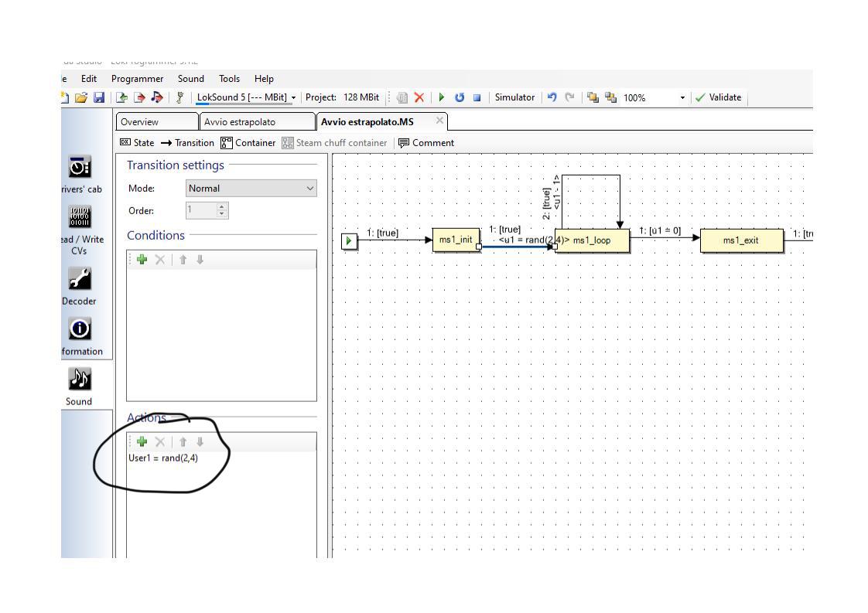Select the Sound sidebar icon
The image size is (868, 613).
point(80,380)
